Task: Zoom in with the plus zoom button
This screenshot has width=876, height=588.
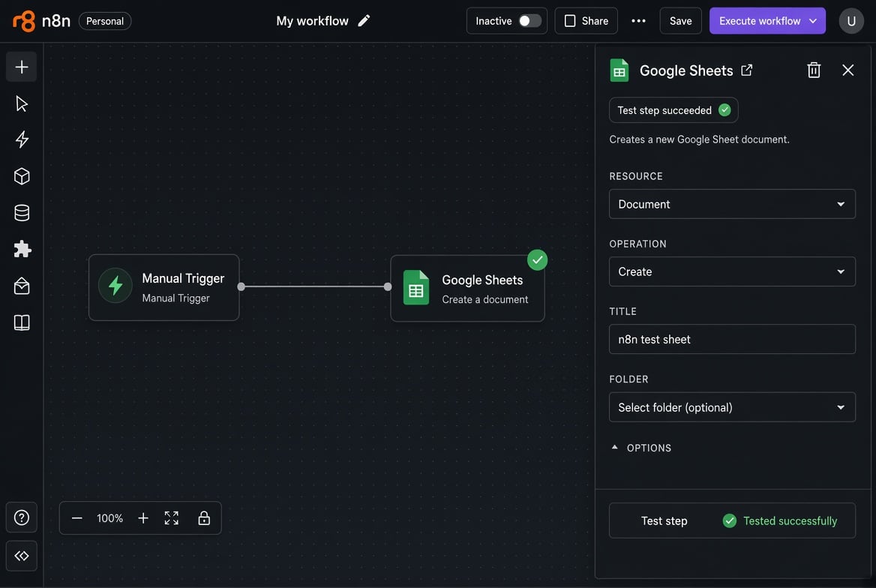Action: pyautogui.click(x=143, y=518)
